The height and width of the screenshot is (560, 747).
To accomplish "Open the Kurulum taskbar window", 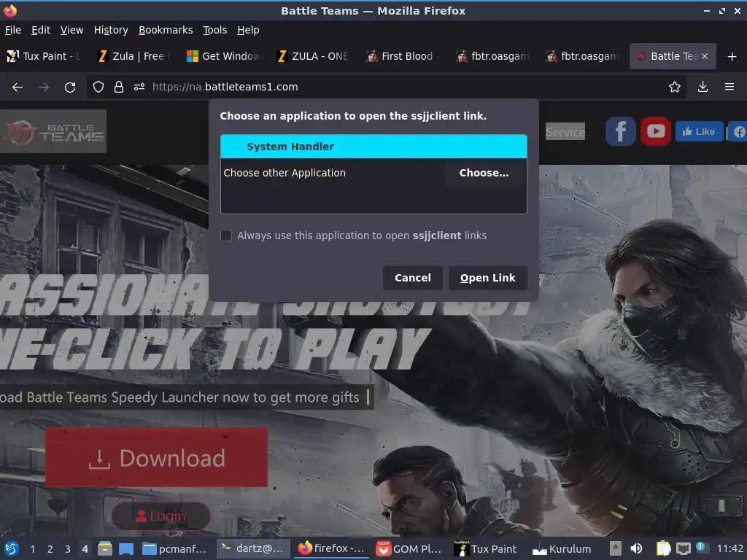I will click(562, 549).
